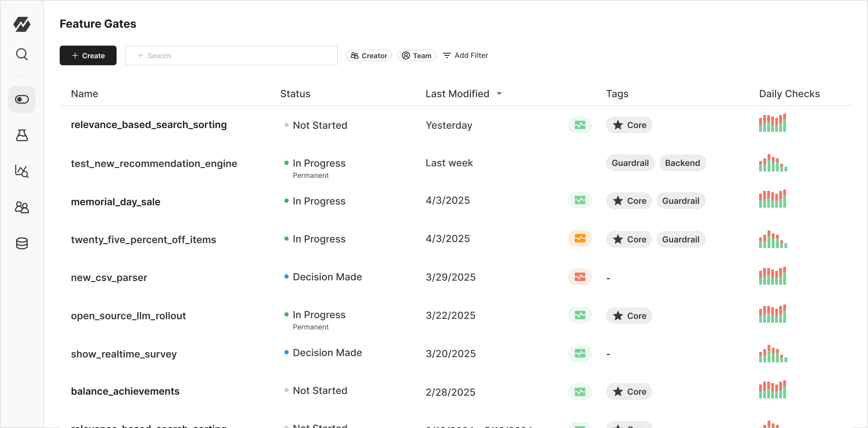The width and height of the screenshot is (868, 428).
Task: Click green health icon for memorial_day_sale
Action: tap(580, 200)
